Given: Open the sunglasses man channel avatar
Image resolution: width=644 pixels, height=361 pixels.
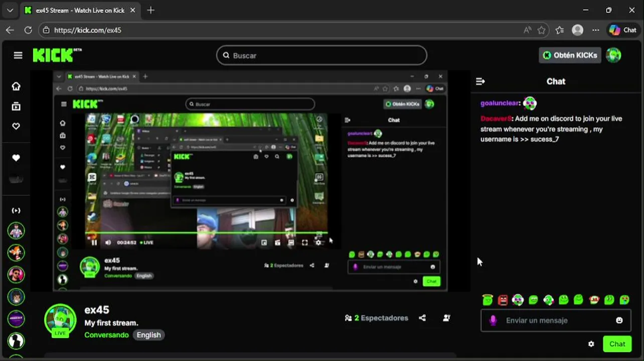Looking at the screenshot, I should (x=16, y=275).
